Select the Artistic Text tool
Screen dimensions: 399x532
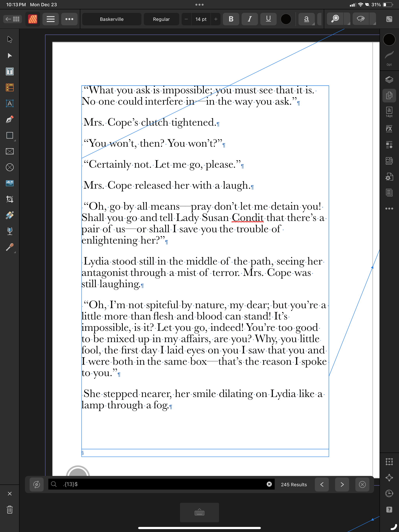pos(10,103)
